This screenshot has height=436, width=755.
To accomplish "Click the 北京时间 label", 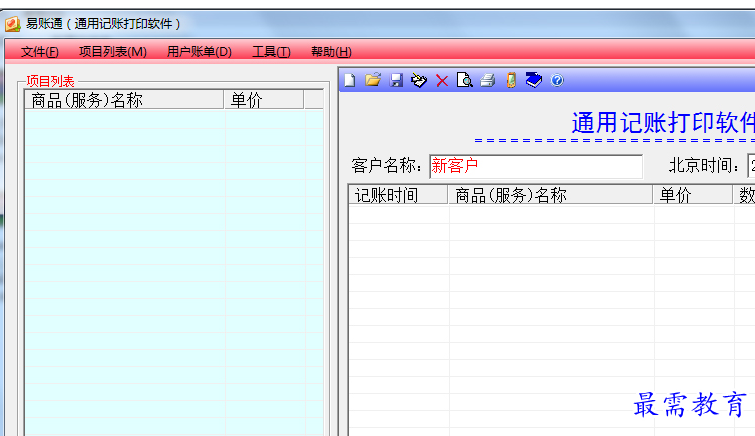I will (x=704, y=165).
